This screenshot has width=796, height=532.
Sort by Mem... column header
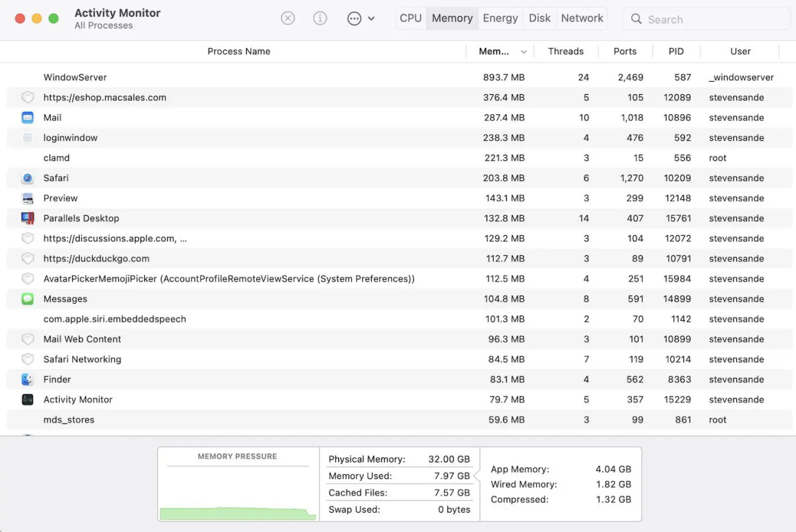(x=494, y=52)
